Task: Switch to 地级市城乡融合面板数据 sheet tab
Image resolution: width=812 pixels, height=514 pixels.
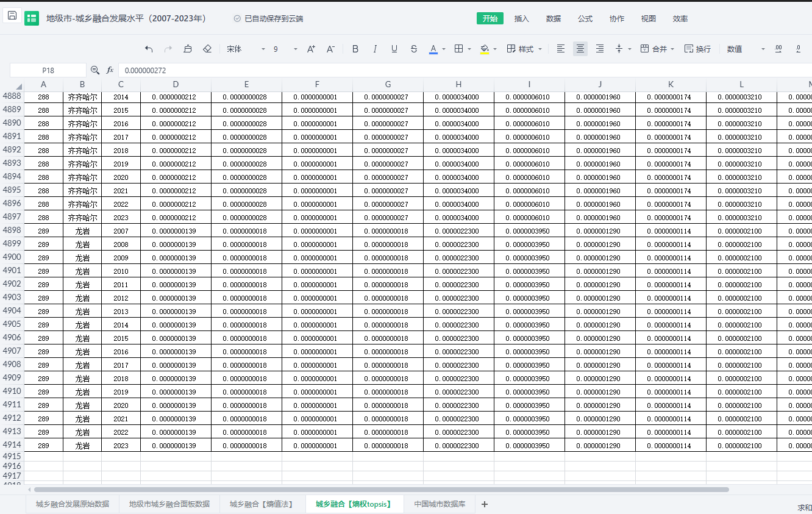Action: click(169, 504)
